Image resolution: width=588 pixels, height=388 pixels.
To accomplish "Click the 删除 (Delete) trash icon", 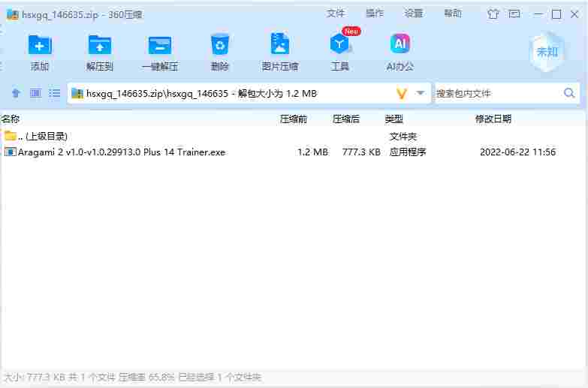I will (220, 45).
